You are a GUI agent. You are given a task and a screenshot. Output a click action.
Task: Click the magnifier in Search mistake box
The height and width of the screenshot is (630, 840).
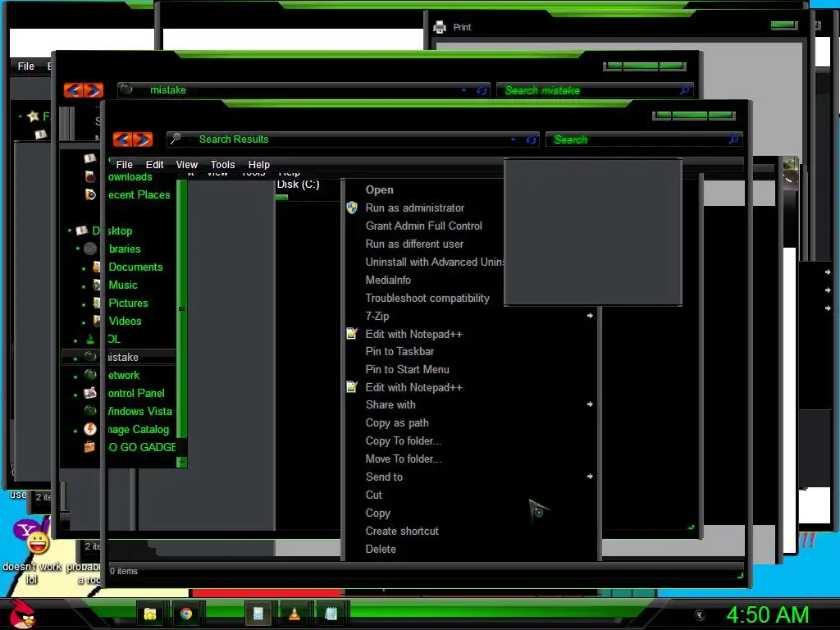click(684, 90)
